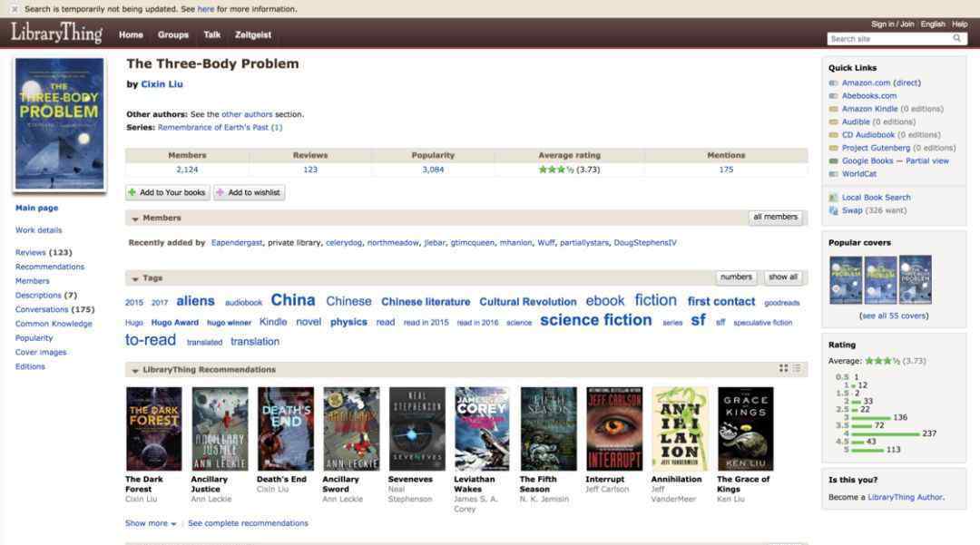Toggle tag numbers button
This screenshot has width=980, height=545.
[736, 277]
